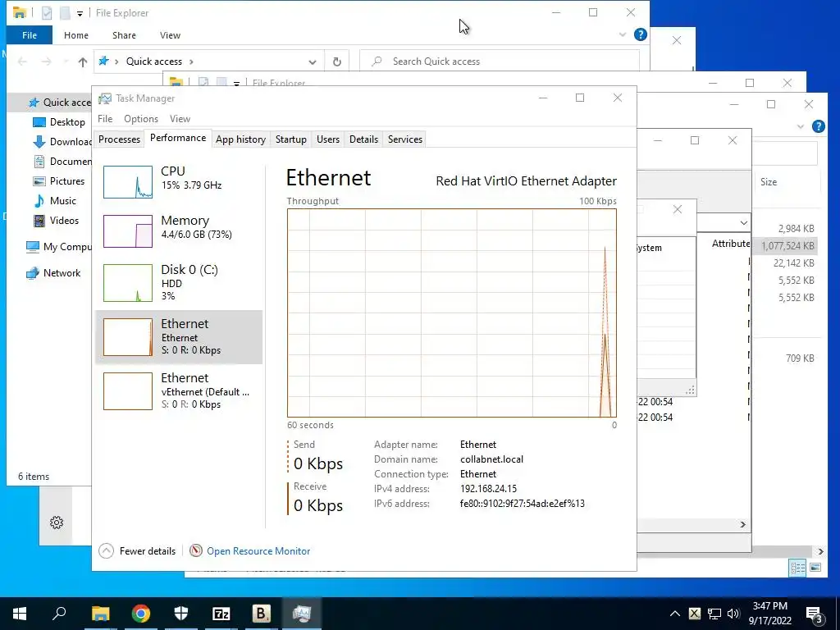Click the Search Quick access field
840x630 pixels.
[x=500, y=62]
